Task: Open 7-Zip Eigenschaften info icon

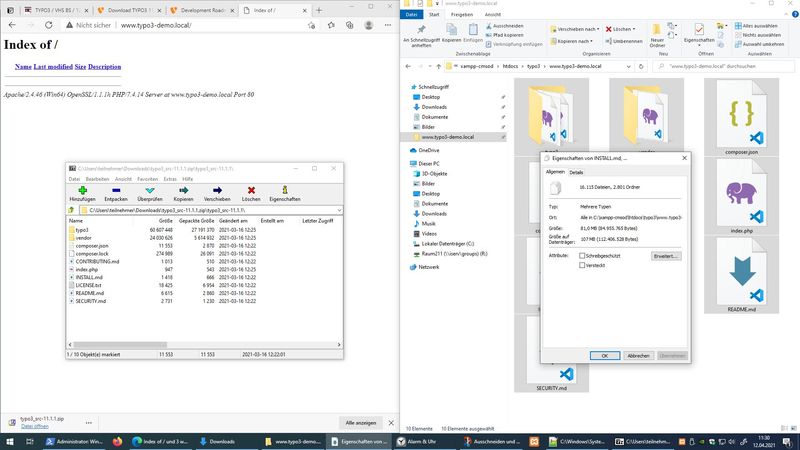Action: pyautogui.click(x=285, y=190)
